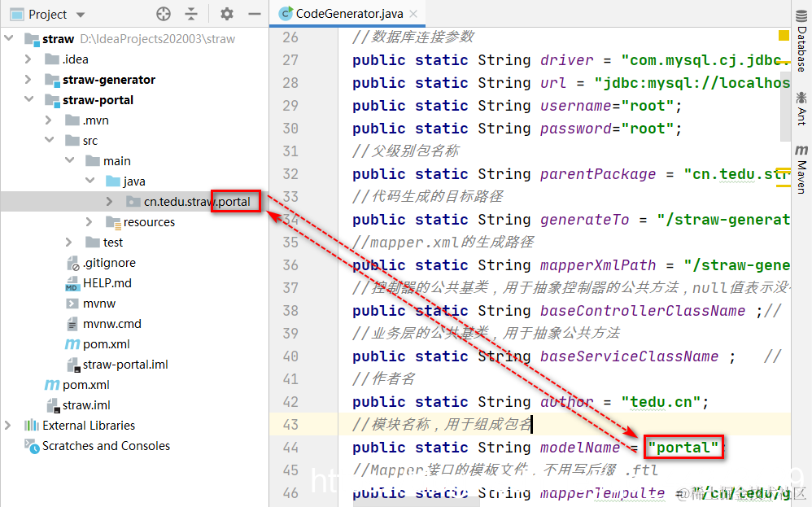812x507 pixels.
Task: Click the locate/scroll from source icon
Action: pos(164,14)
